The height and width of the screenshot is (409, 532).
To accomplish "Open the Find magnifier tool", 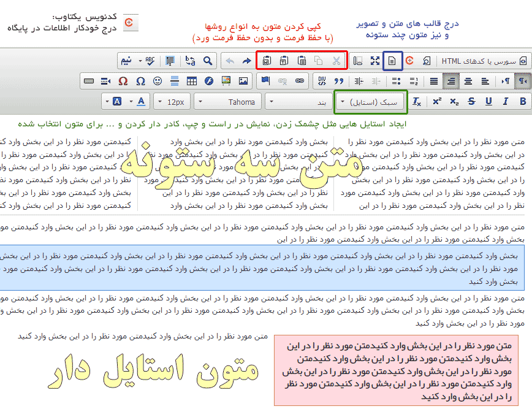I will [208, 61].
